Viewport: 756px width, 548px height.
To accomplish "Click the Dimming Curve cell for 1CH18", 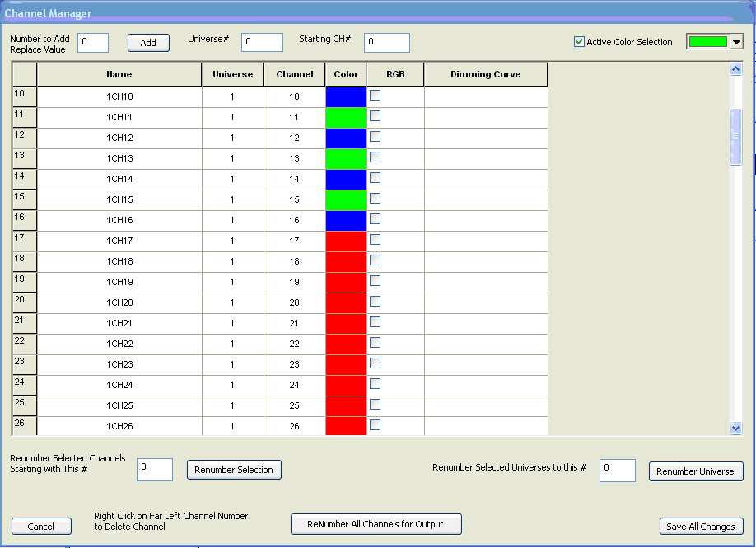I will point(486,262).
